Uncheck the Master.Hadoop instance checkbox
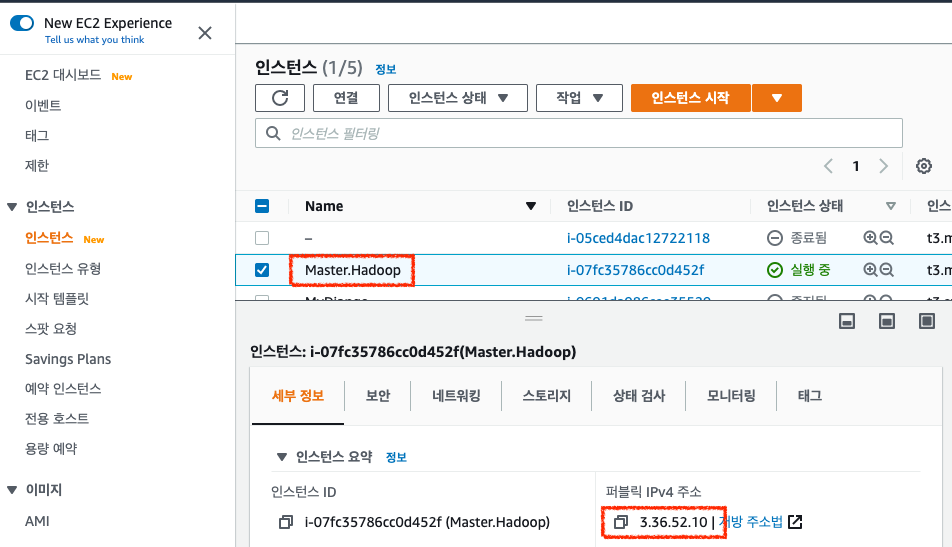This screenshot has height=547, width=952. [262, 270]
